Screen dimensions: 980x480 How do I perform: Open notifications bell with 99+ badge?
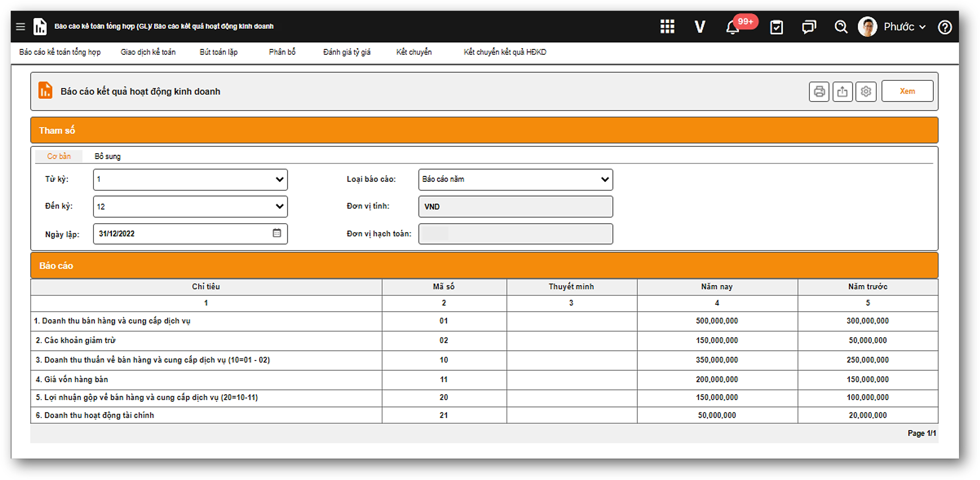(x=733, y=27)
